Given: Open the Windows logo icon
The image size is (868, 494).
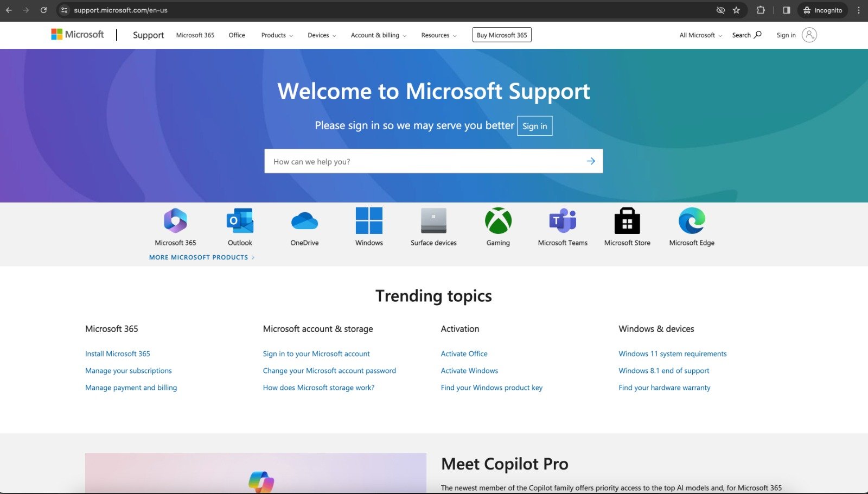Looking at the screenshot, I should (x=369, y=221).
